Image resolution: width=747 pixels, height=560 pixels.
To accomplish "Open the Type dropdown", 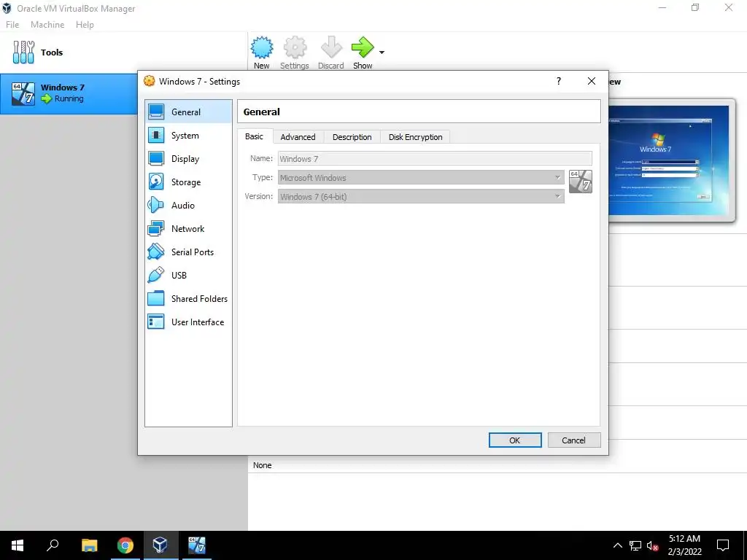I will tap(421, 178).
